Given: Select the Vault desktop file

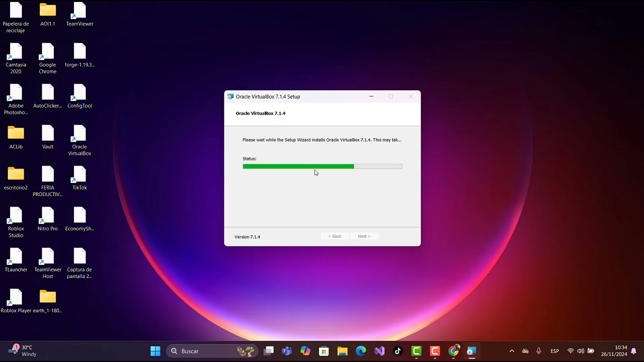Looking at the screenshot, I should (x=48, y=137).
